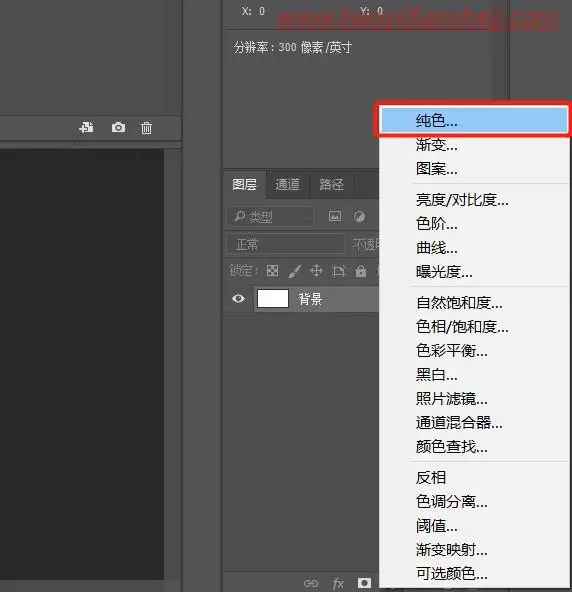Select 曝光度... menu item

coord(474,272)
